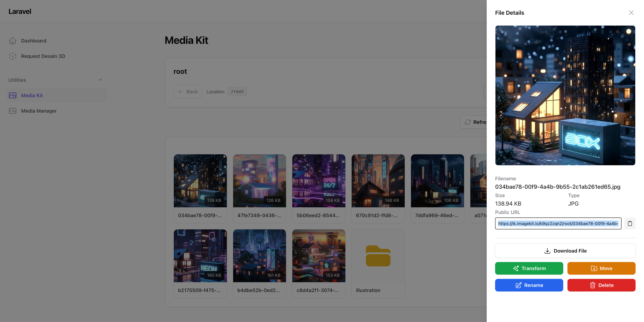644x322 pixels.
Task: Click the Media Kit sidebar icon
Action: [12, 95]
